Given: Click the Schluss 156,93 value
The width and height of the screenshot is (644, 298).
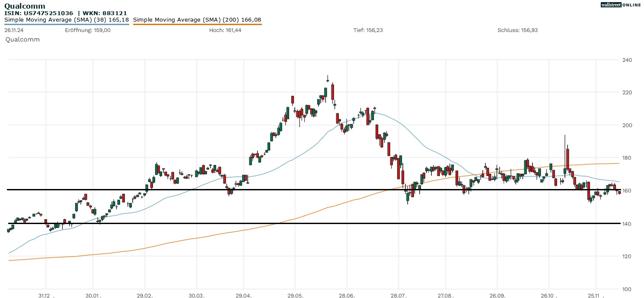Looking at the screenshot, I should [517, 30].
